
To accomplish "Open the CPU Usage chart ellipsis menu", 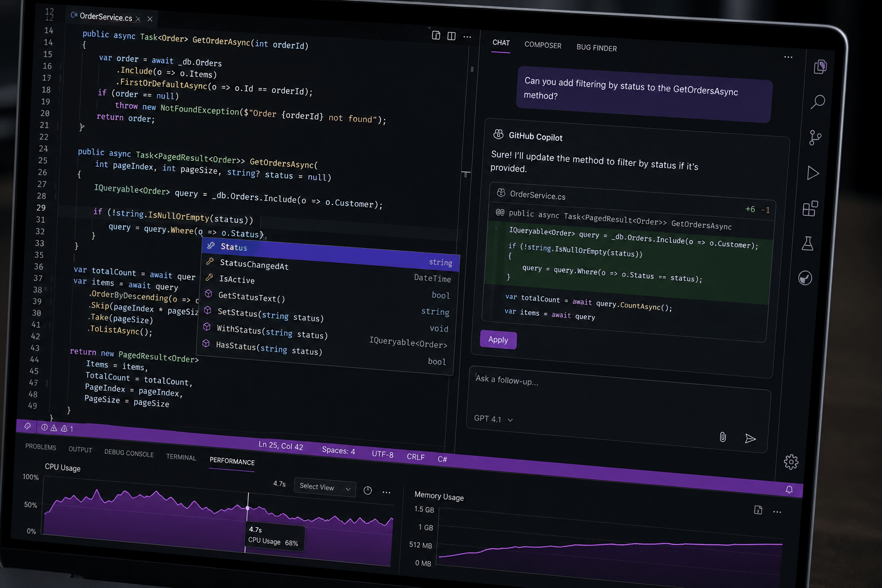I will pos(386,492).
